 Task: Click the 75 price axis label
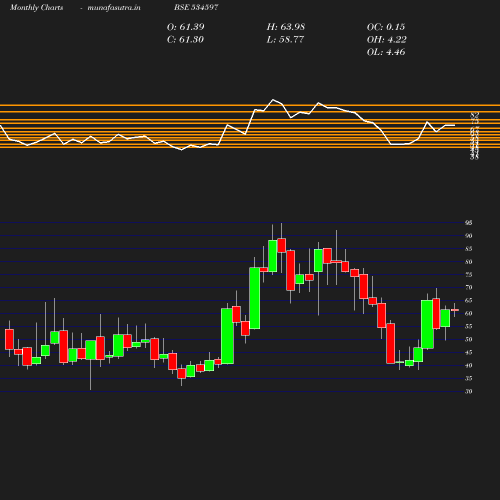point(469,275)
